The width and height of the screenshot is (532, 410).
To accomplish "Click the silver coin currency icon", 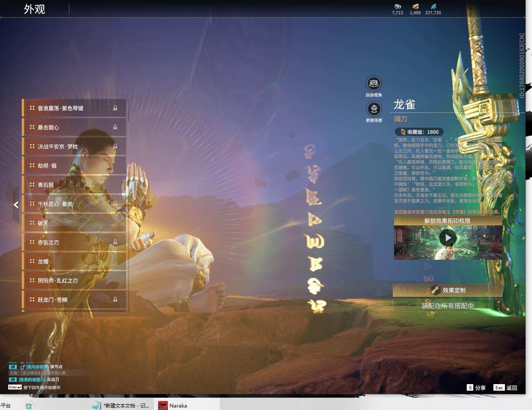I will pyautogui.click(x=397, y=7).
